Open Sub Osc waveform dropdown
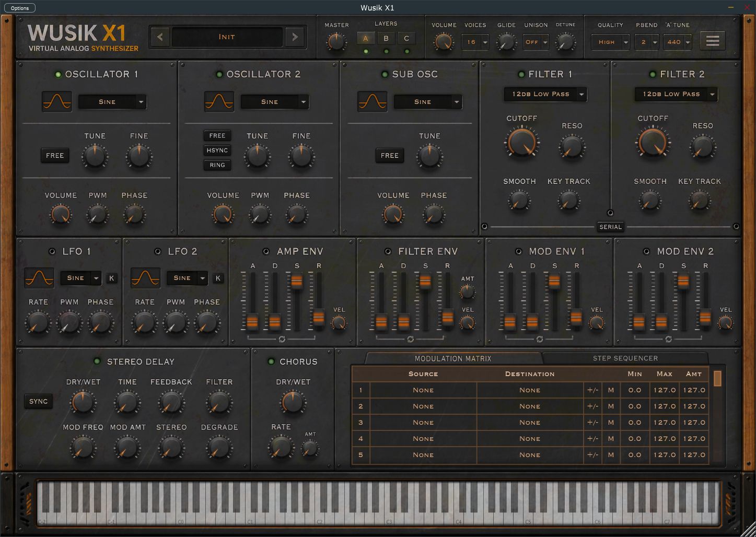This screenshot has height=537, width=756. 428,102
